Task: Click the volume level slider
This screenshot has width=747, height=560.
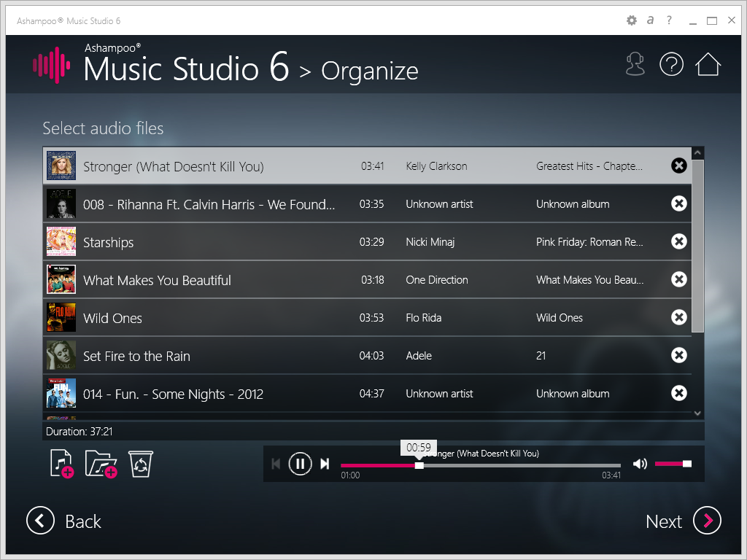Action: coord(673,464)
